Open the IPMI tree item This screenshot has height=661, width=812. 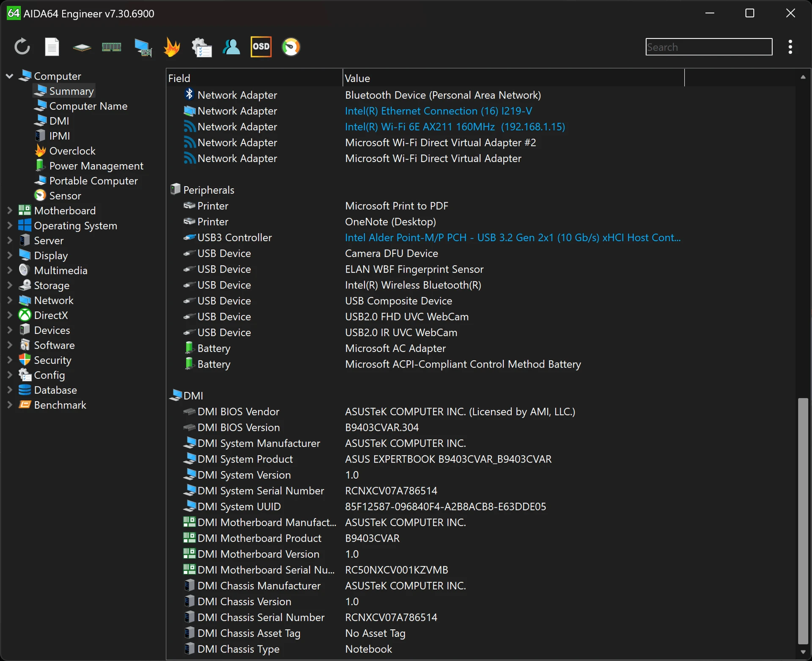coord(52,136)
